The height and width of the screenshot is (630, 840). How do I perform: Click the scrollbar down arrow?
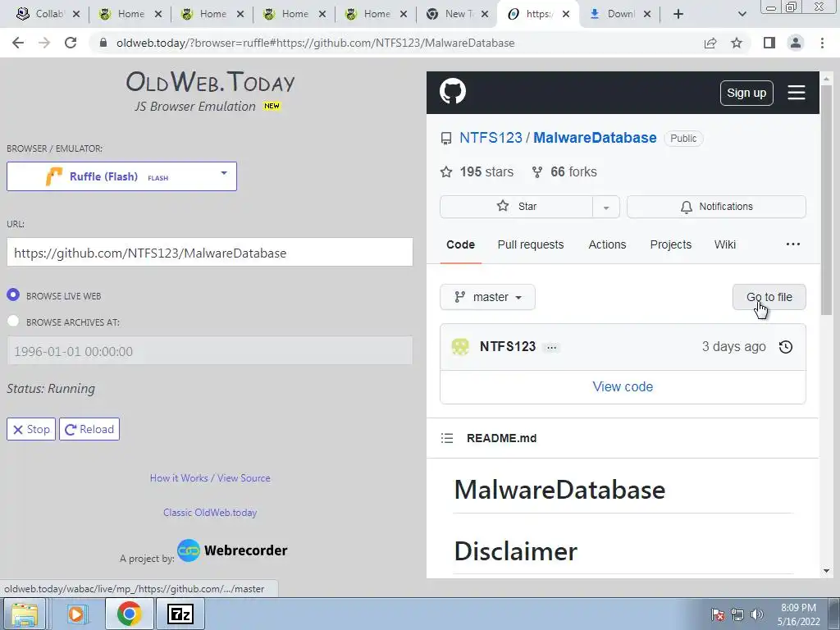pyautogui.click(x=825, y=571)
